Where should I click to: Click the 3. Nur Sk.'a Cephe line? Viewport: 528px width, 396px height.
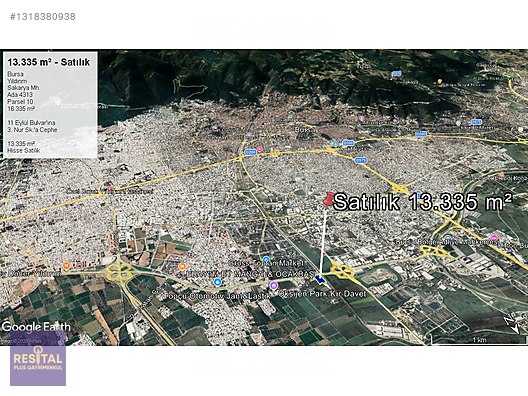[32, 130]
